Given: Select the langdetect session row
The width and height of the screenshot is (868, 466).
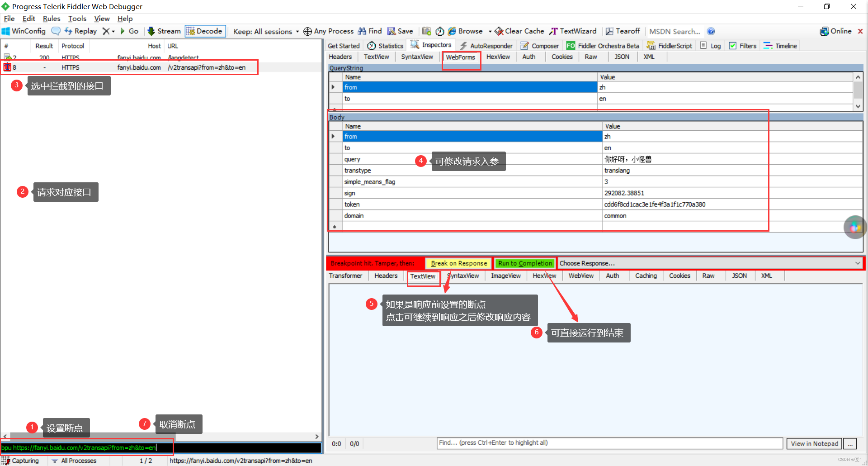Looking at the screenshot, I should click(161, 57).
